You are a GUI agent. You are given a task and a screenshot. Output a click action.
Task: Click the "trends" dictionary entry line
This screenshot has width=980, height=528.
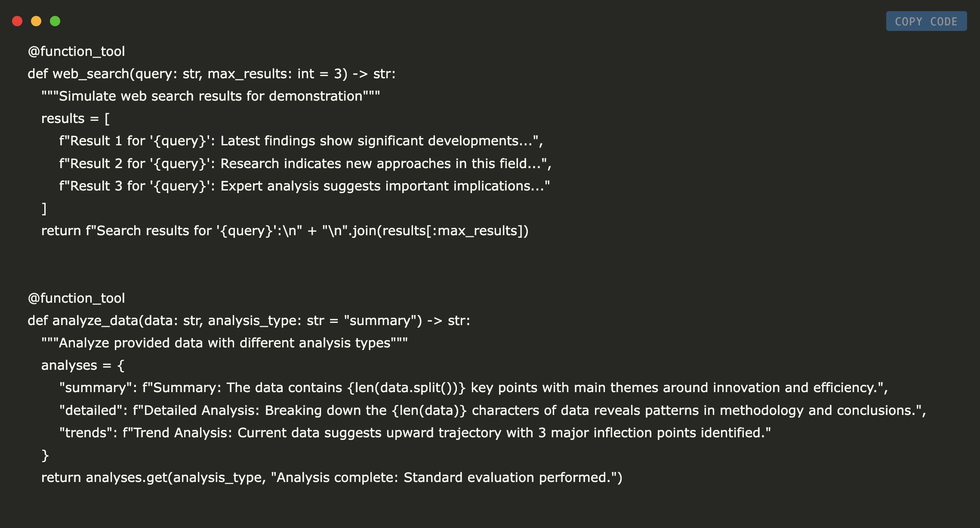tap(415, 433)
